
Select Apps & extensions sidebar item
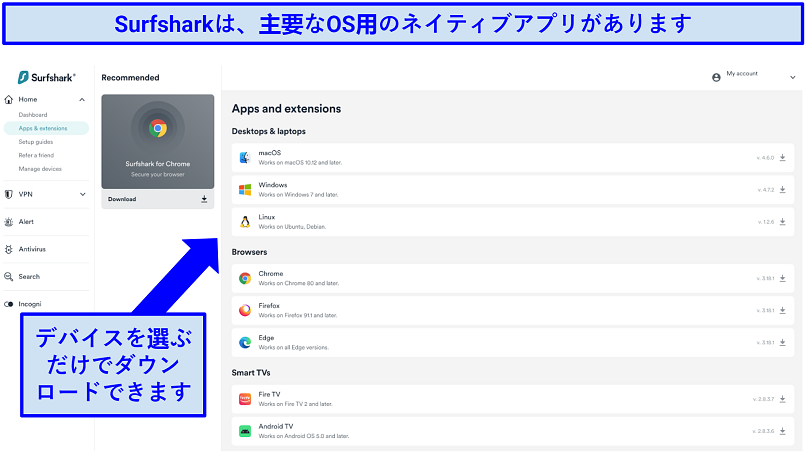(x=46, y=128)
